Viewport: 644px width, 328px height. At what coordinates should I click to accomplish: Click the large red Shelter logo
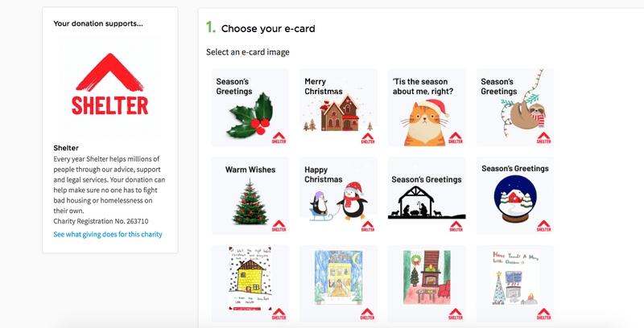(x=109, y=86)
